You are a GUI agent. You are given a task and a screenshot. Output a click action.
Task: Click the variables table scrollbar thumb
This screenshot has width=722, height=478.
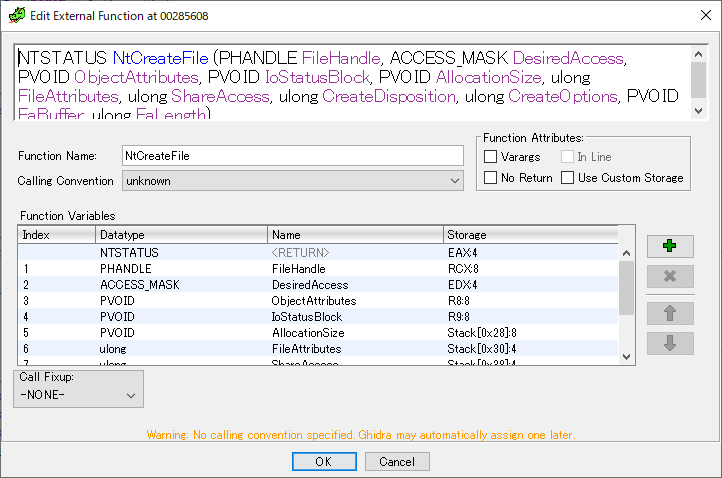(626, 288)
